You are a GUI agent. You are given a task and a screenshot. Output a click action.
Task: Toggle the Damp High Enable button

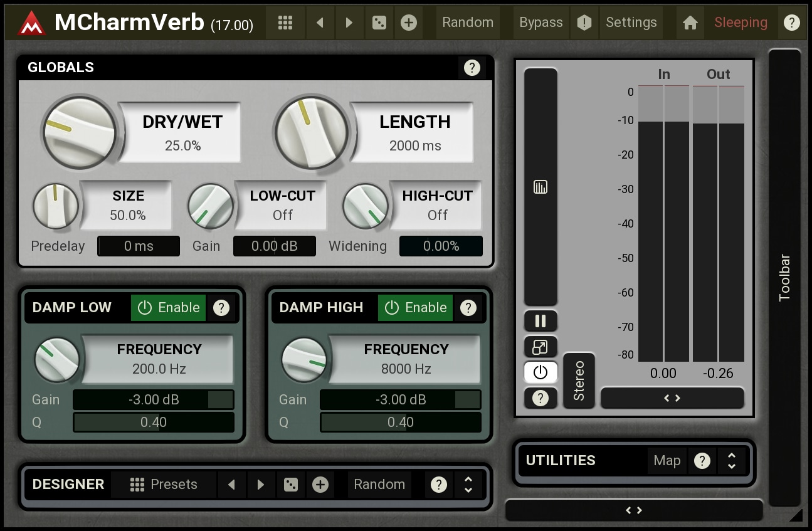415,308
